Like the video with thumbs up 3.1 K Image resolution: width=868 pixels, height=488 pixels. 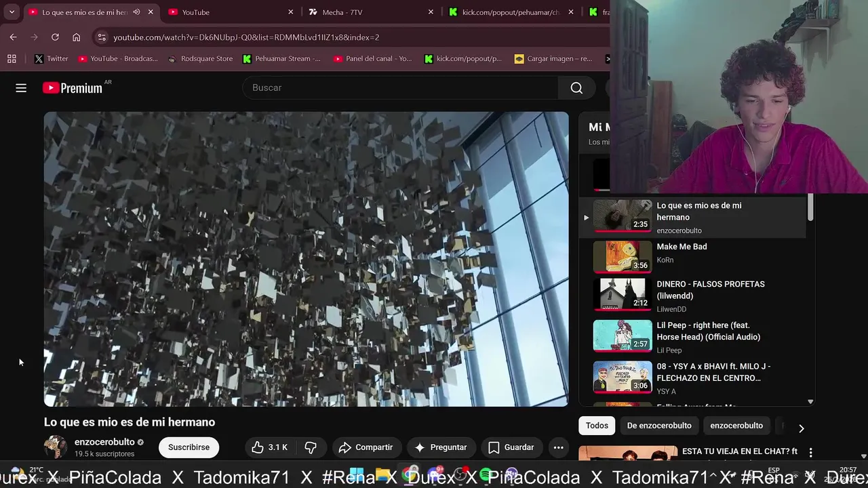point(269,447)
